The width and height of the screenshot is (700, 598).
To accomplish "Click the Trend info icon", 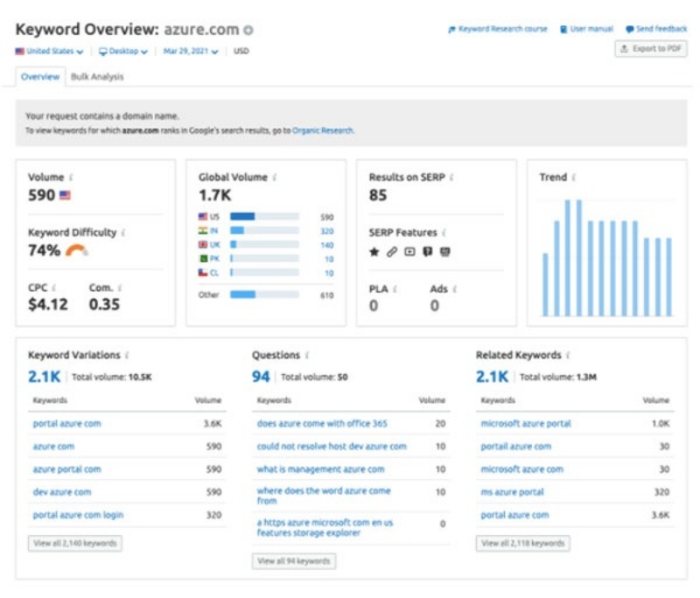I will tap(574, 177).
